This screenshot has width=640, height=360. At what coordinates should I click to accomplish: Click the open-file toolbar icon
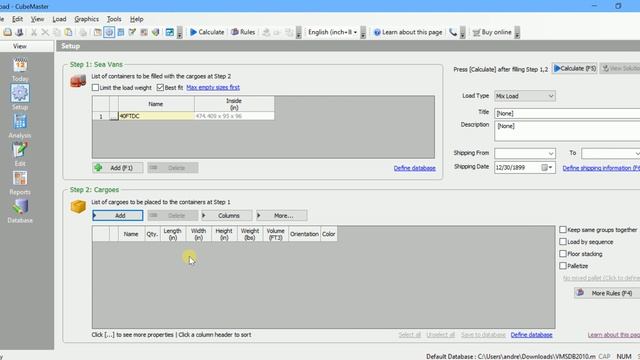(x=7, y=32)
